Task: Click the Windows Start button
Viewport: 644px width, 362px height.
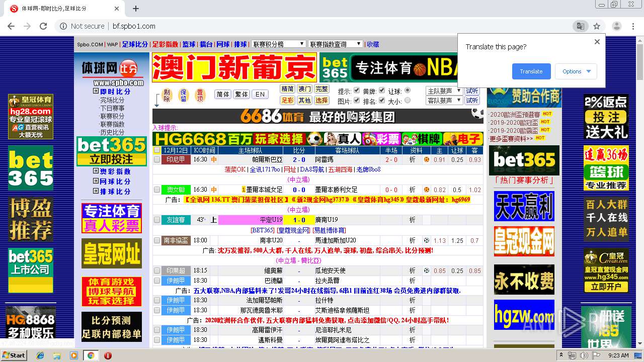Action: 14,355
